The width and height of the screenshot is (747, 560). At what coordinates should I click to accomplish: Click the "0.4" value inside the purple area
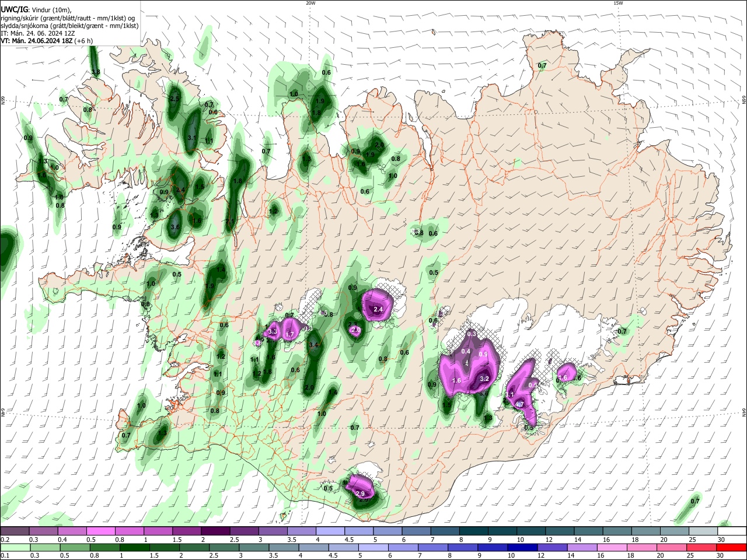[466, 352]
